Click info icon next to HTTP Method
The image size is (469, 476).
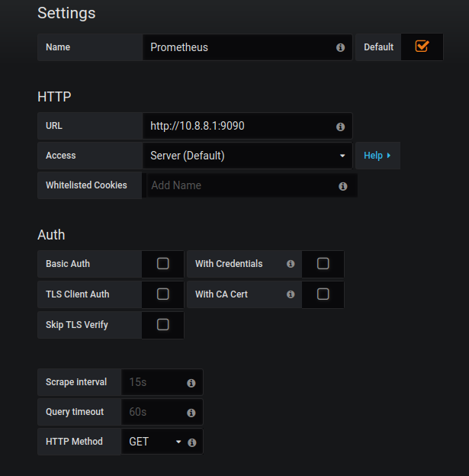point(191,442)
